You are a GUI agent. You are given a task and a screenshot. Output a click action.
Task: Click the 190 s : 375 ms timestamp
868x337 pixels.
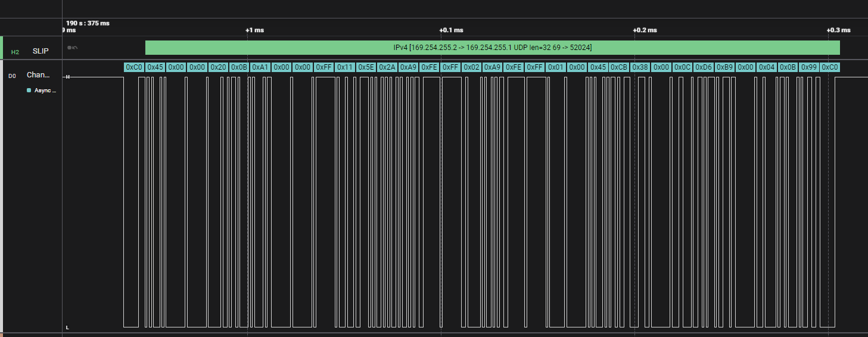88,23
